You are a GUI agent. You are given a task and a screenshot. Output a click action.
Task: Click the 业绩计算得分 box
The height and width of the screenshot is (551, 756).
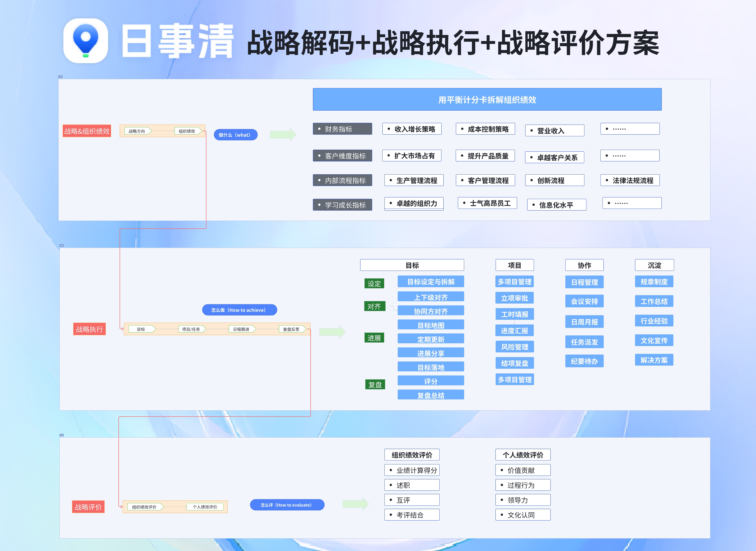pyautogui.click(x=412, y=470)
